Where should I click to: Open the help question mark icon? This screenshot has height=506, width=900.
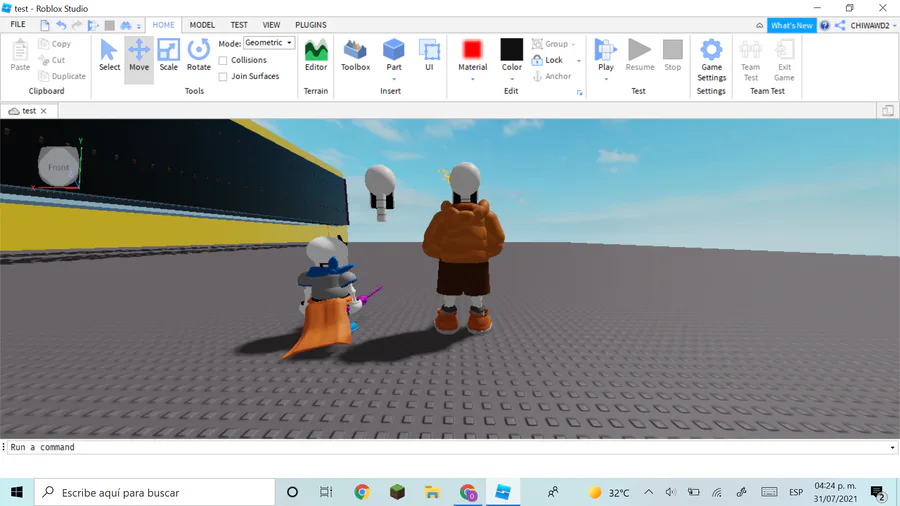point(824,25)
